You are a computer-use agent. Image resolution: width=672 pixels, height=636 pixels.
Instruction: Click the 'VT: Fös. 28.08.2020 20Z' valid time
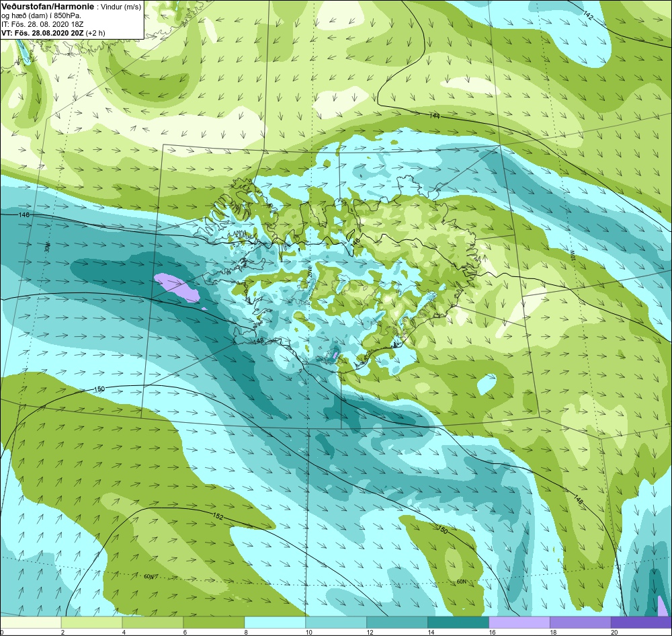click(x=42, y=32)
